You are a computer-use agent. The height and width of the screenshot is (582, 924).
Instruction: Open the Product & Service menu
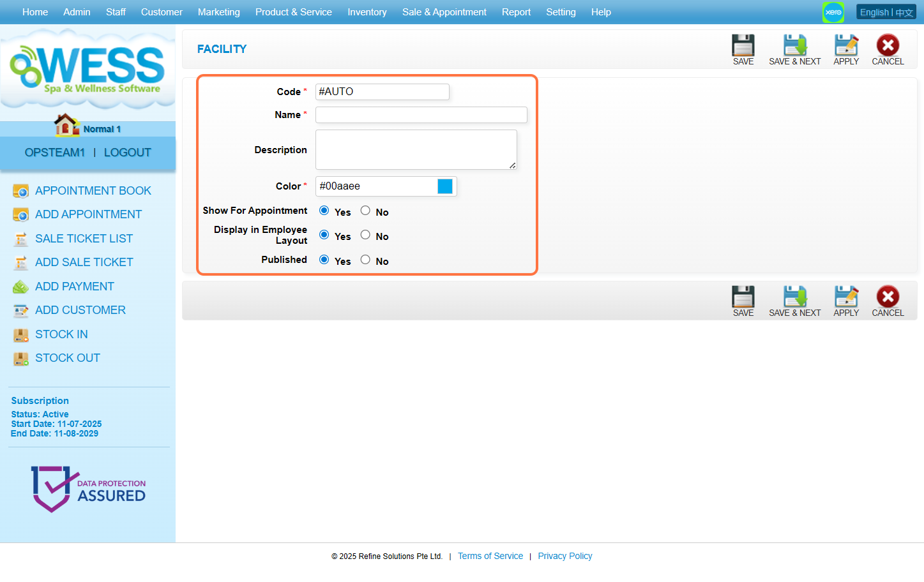point(293,12)
